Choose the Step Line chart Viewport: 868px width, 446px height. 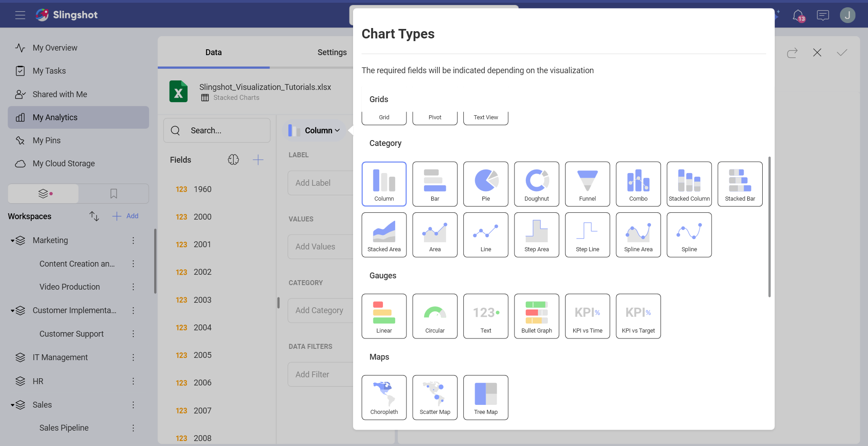point(587,235)
